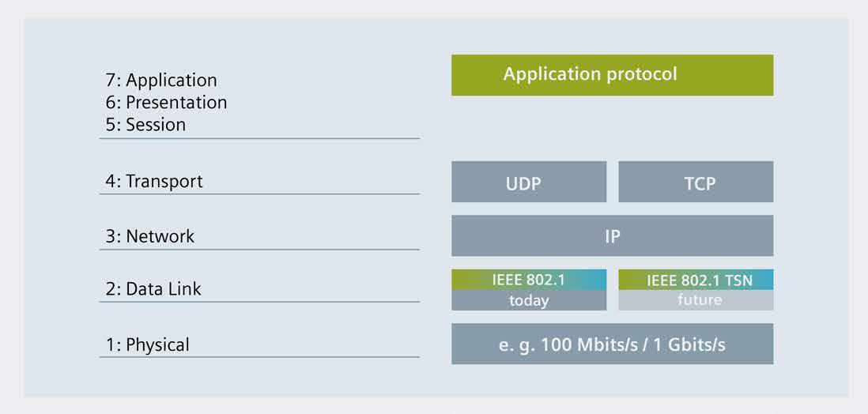Image resolution: width=868 pixels, height=414 pixels.
Task: Click the divider line under Transport
Action: point(259,194)
